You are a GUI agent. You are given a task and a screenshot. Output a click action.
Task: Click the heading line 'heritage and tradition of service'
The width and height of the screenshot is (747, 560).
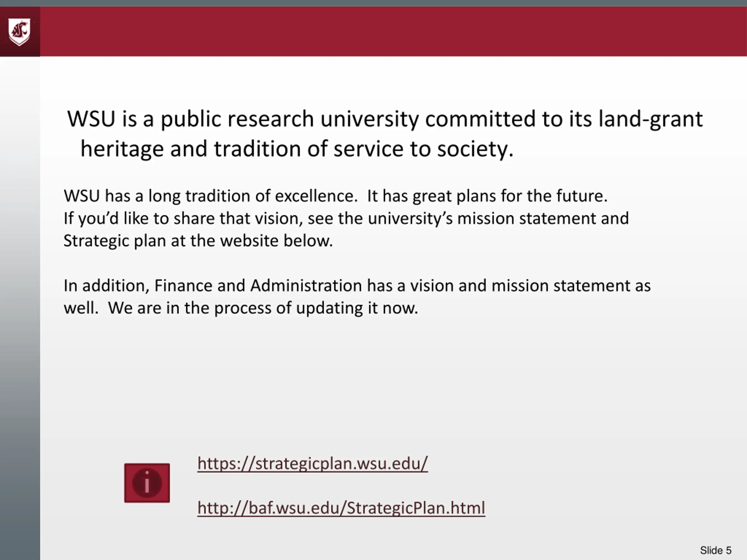pyautogui.click(x=296, y=149)
